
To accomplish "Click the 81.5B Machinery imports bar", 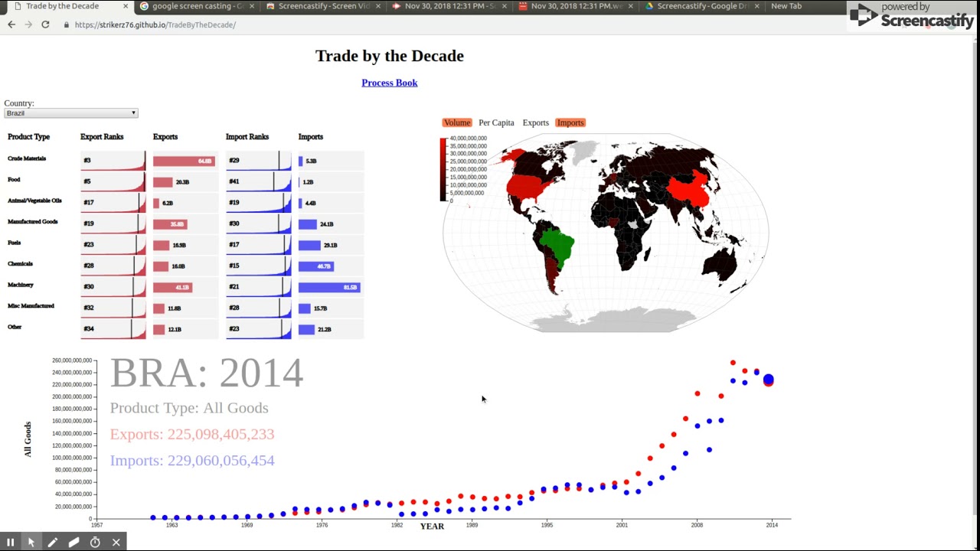I will pyautogui.click(x=329, y=287).
